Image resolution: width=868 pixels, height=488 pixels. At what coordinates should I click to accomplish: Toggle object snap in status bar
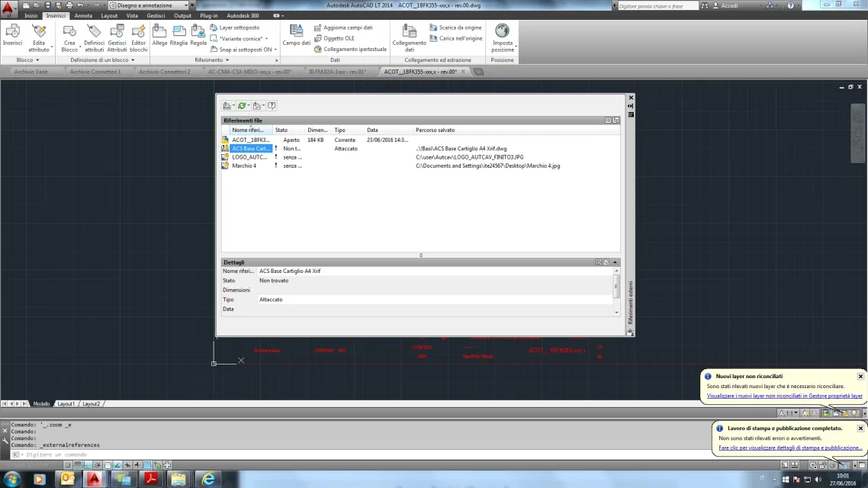click(108, 465)
